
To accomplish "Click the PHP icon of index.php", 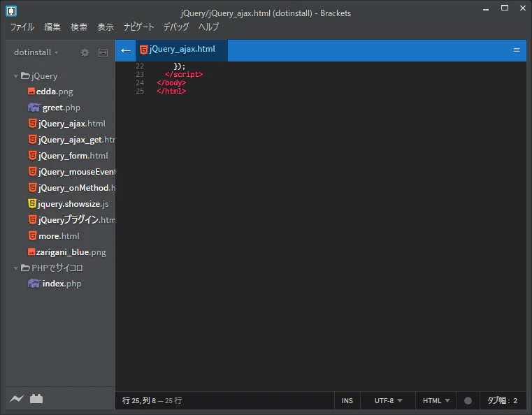I will (34, 284).
